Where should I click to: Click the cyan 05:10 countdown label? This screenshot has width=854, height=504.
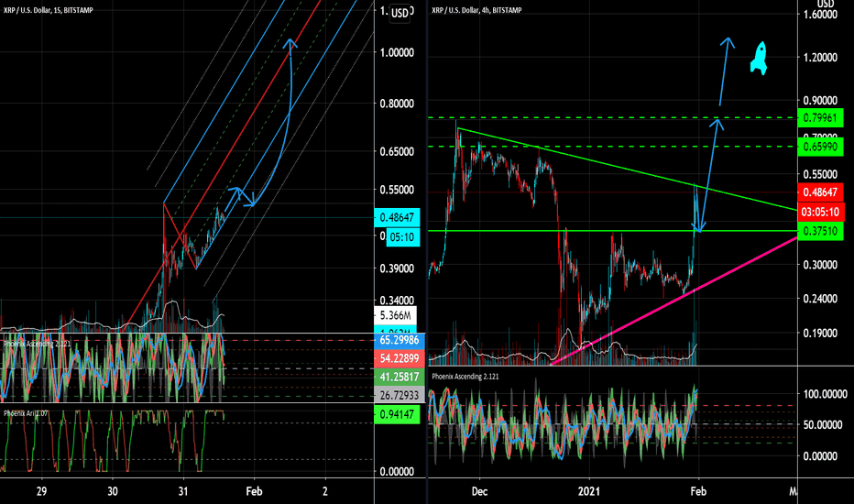(x=403, y=237)
